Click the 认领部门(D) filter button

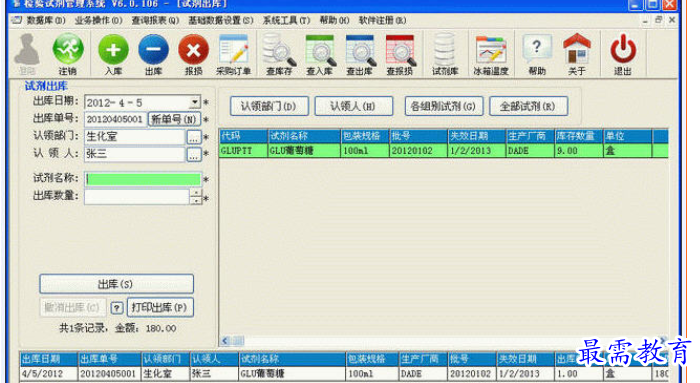point(269,106)
